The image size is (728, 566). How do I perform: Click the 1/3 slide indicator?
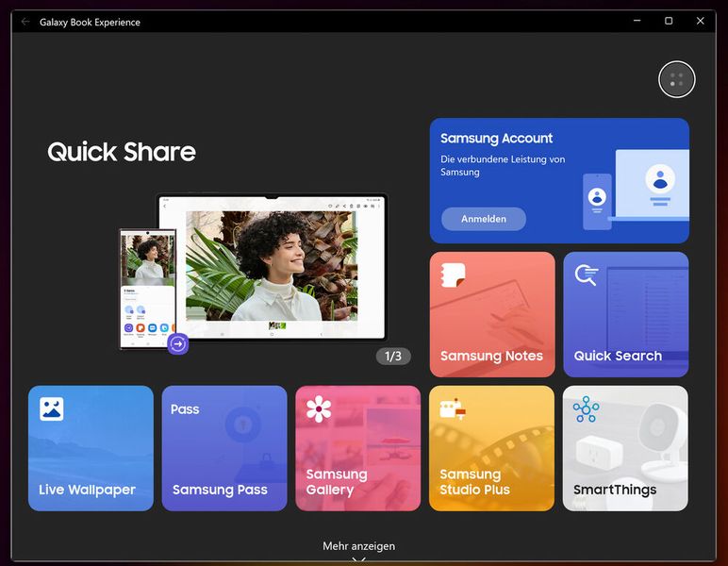(x=393, y=356)
